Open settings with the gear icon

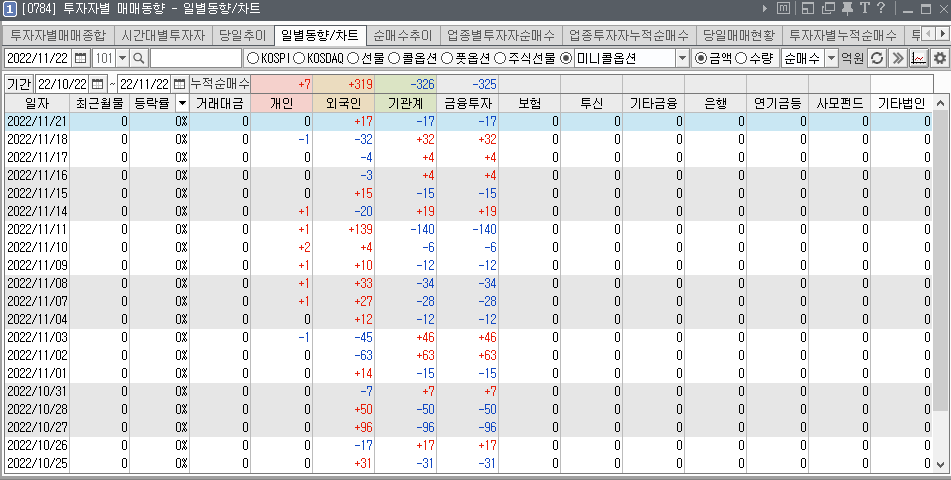click(x=939, y=58)
